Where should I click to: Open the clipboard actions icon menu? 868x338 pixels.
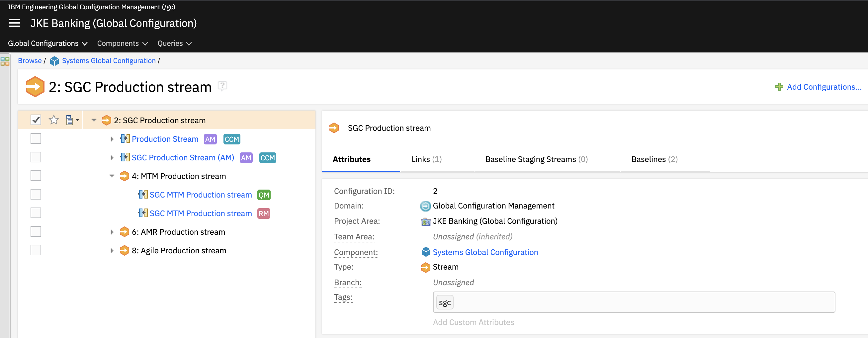click(x=72, y=120)
